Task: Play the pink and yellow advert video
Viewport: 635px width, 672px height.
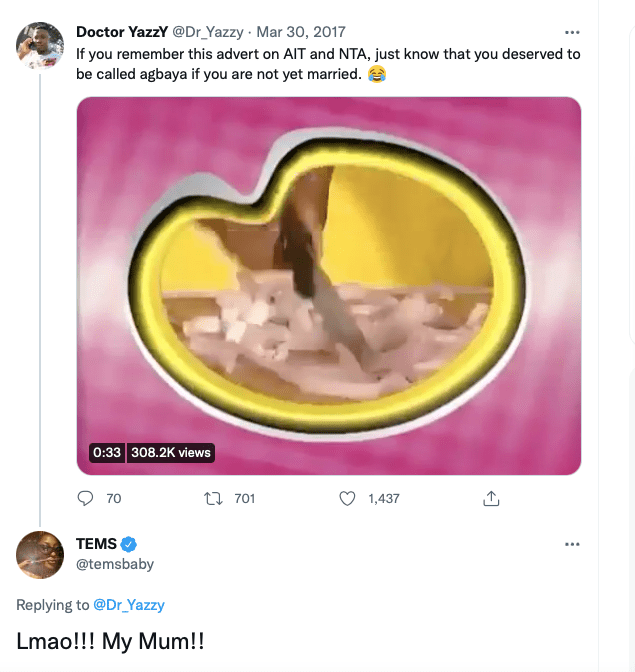Action: [329, 285]
